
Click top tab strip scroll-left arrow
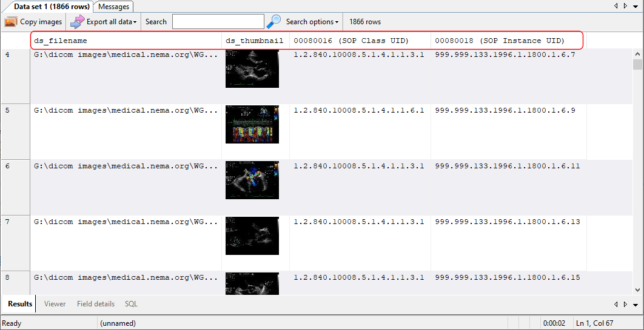pos(615,6)
